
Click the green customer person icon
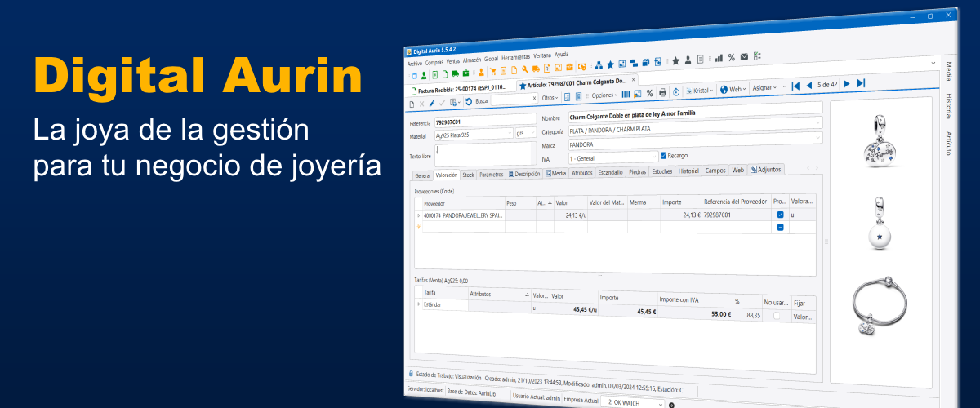click(424, 74)
